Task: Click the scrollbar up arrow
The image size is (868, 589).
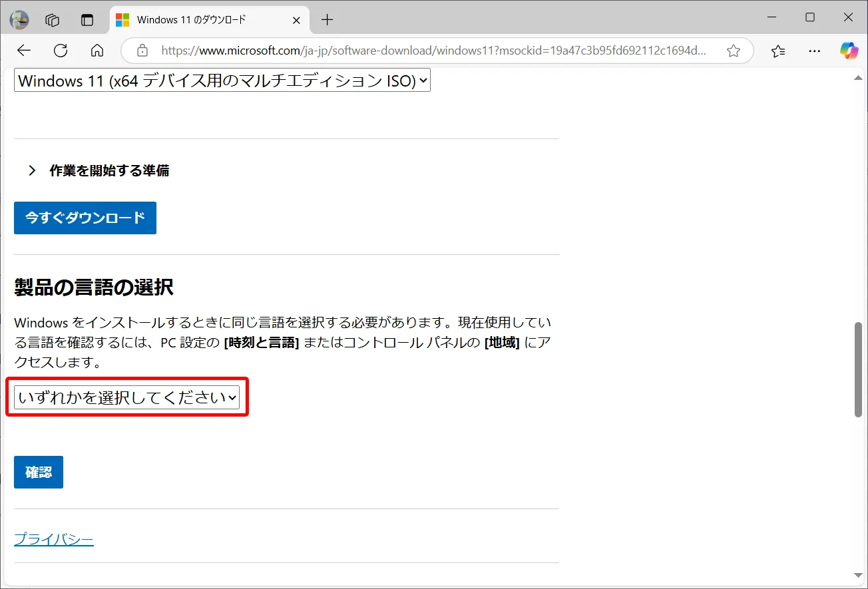Action: pos(858,79)
